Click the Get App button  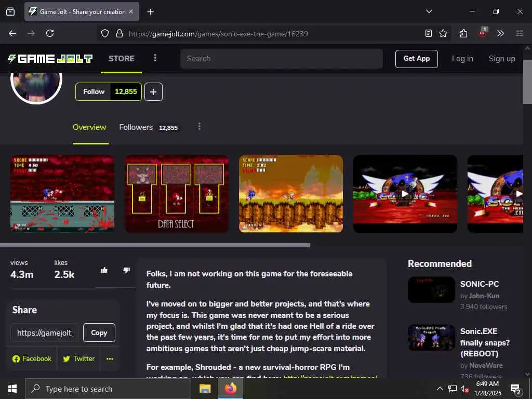[416, 59]
